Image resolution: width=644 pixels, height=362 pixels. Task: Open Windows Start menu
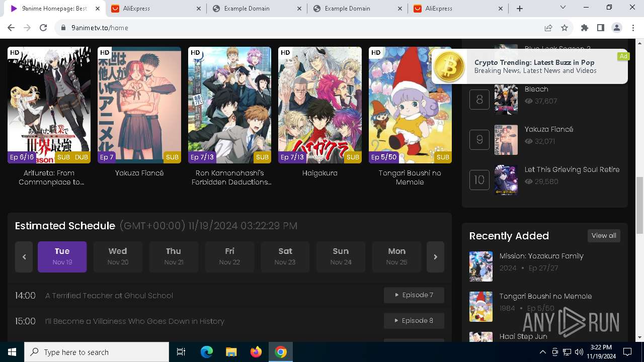(12, 352)
